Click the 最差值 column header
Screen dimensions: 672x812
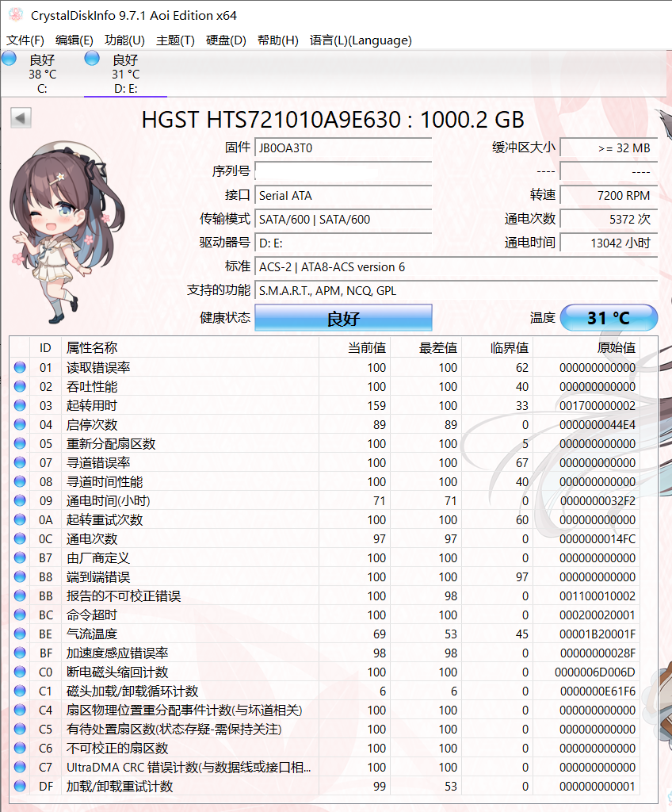coord(426,347)
